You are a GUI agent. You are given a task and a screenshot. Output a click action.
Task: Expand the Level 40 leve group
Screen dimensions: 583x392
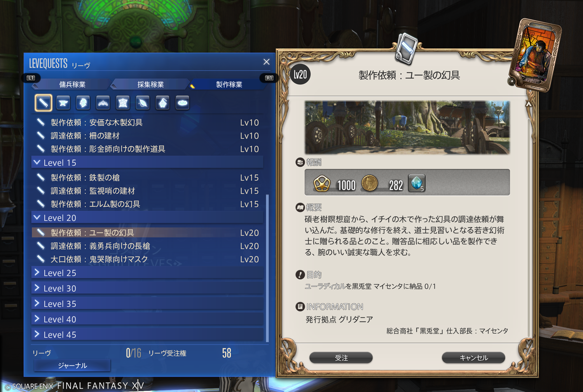147,319
